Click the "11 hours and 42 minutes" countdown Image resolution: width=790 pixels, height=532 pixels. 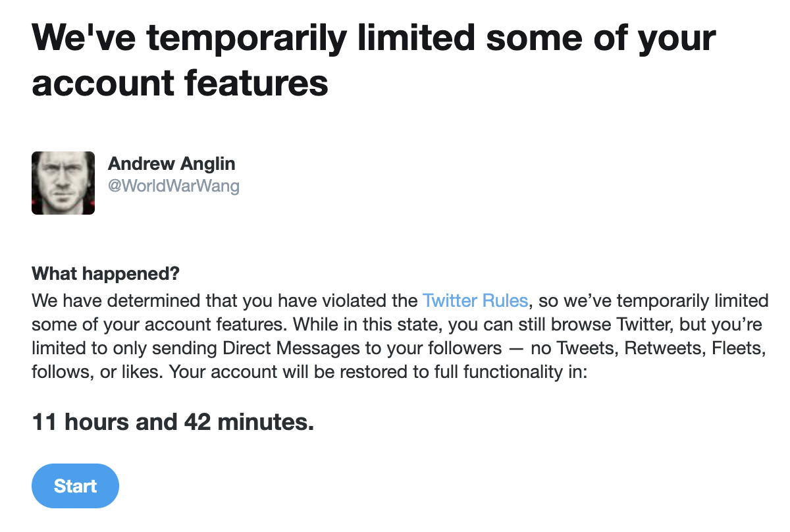click(172, 422)
